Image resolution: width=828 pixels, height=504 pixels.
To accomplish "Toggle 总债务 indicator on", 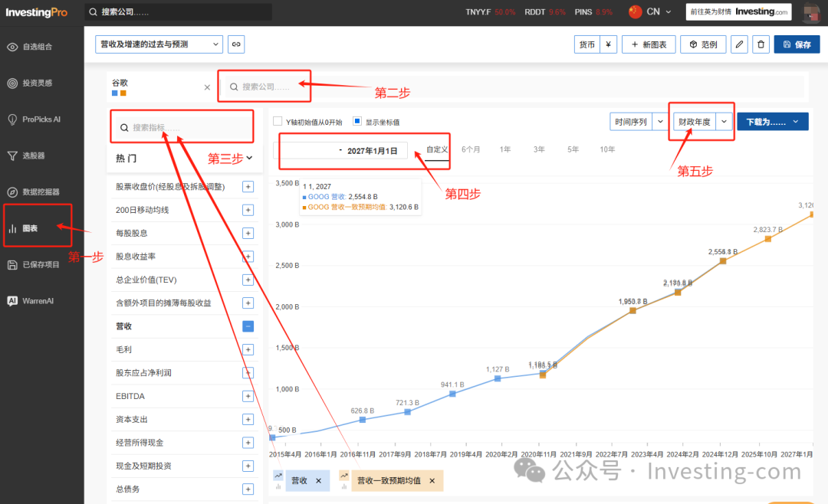I will [248, 489].
